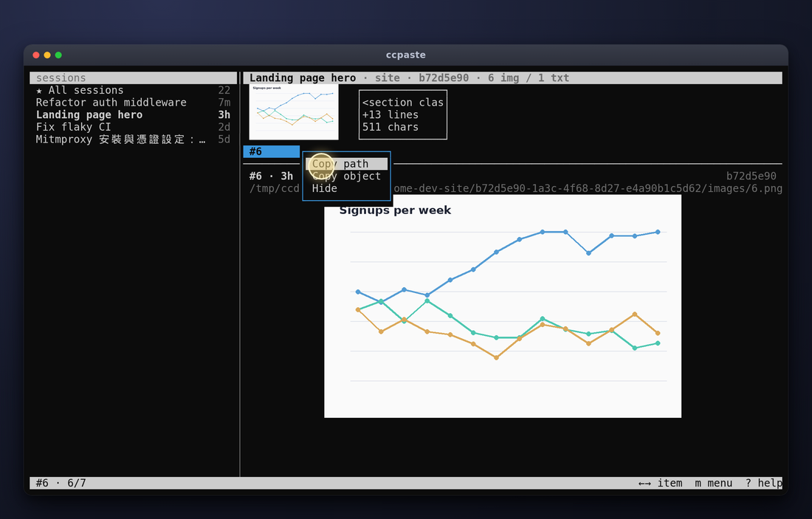Minimize ccpaste with the yellow button

point(47,55)
